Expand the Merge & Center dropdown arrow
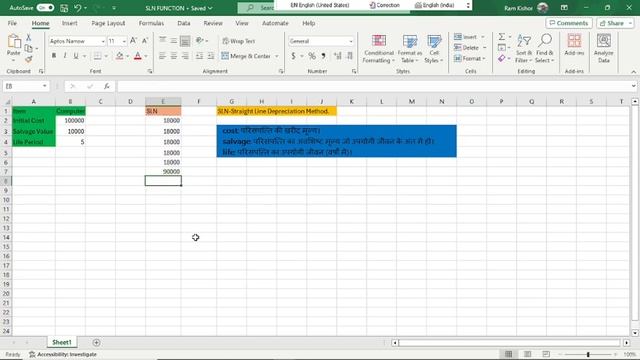This screenshot has height=360, width=640. pos(277,56)
